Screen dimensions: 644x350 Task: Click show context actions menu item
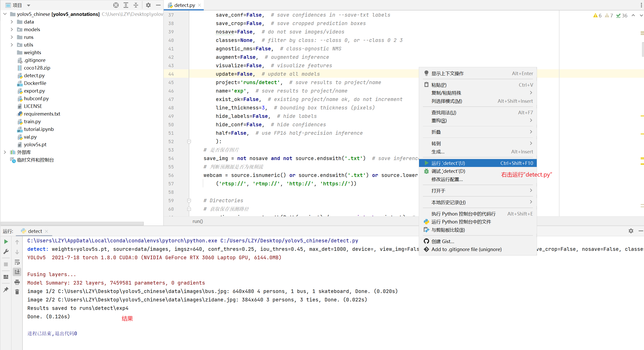pyautogui.click(x=478, y=73)
